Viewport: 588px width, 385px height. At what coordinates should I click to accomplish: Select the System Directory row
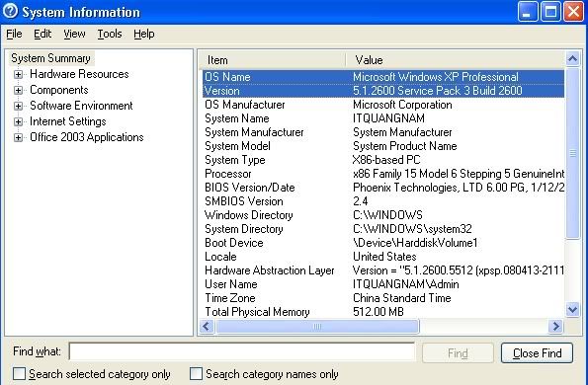383,229
